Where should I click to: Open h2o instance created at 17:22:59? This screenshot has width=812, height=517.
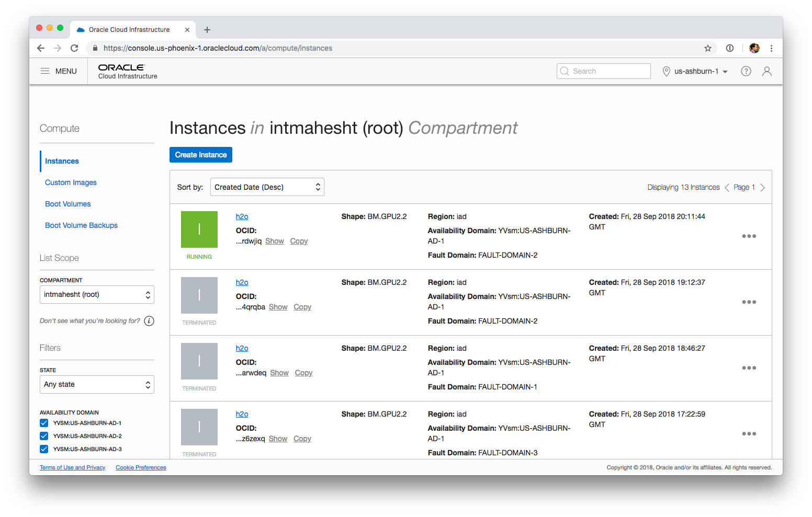tap(242, 414)
